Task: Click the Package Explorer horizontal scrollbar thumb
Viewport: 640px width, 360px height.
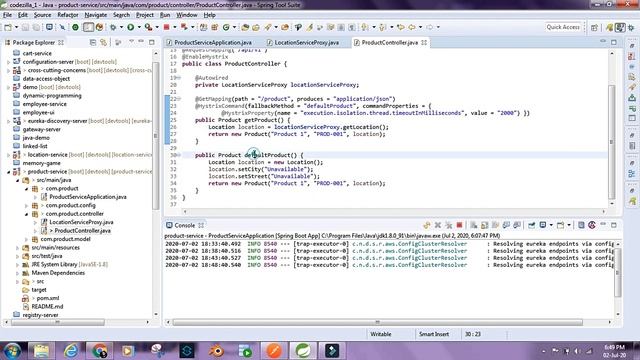Action: [x=58, y=322]
